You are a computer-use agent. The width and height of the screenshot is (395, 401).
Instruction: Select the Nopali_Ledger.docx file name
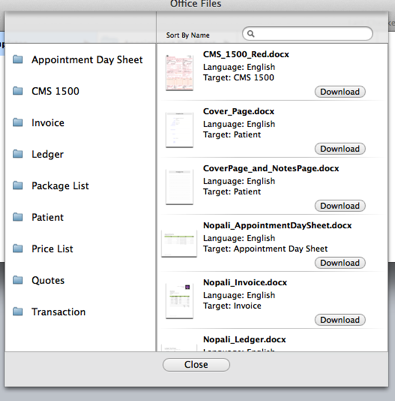click(245, 339)
